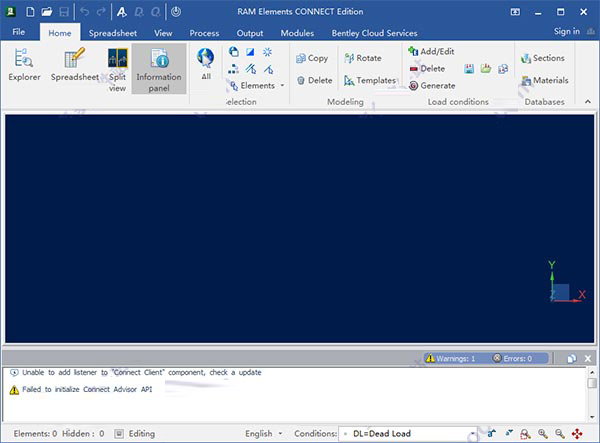Click the Undo arrow icon
Image resolution: width=600 pixels, height=443 pixels.
click(85, 12)
